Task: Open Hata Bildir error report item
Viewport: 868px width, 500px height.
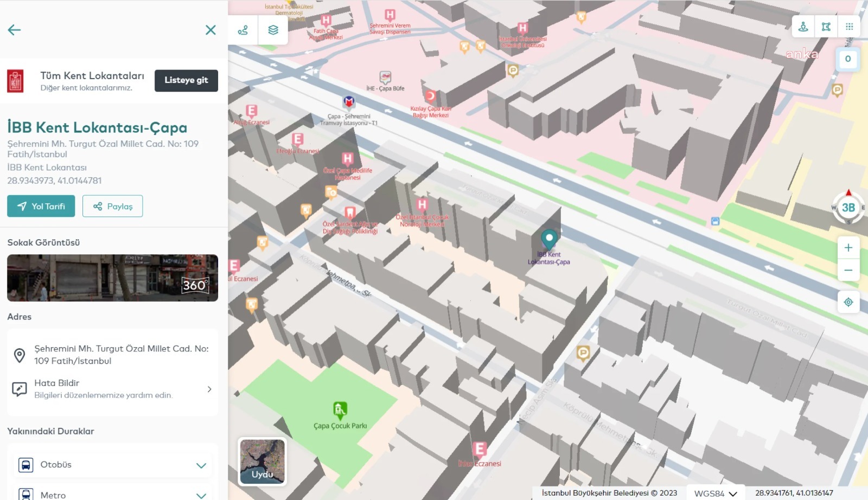Action: point(112,389)
